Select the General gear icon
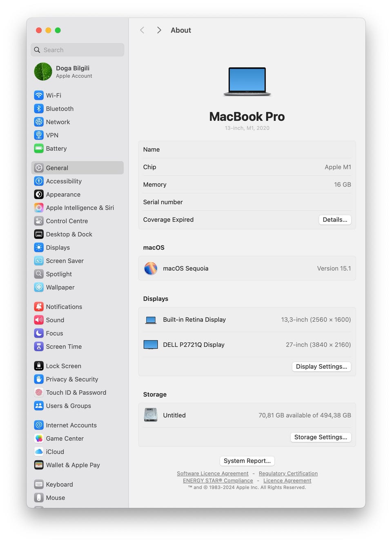 [39, 168]
